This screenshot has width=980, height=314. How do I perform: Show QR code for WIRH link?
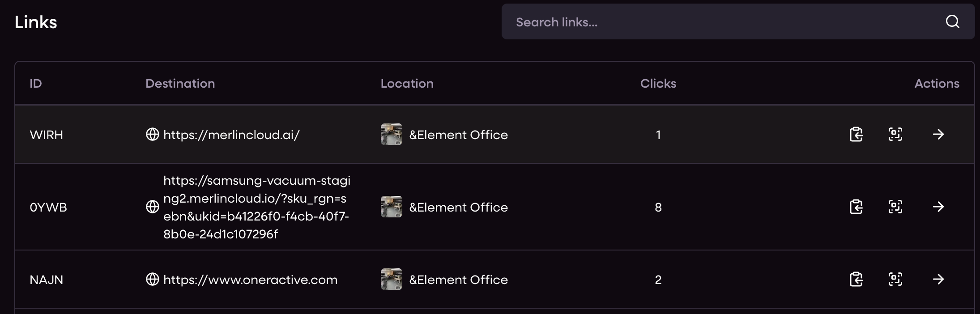click(x=895, y=134)
